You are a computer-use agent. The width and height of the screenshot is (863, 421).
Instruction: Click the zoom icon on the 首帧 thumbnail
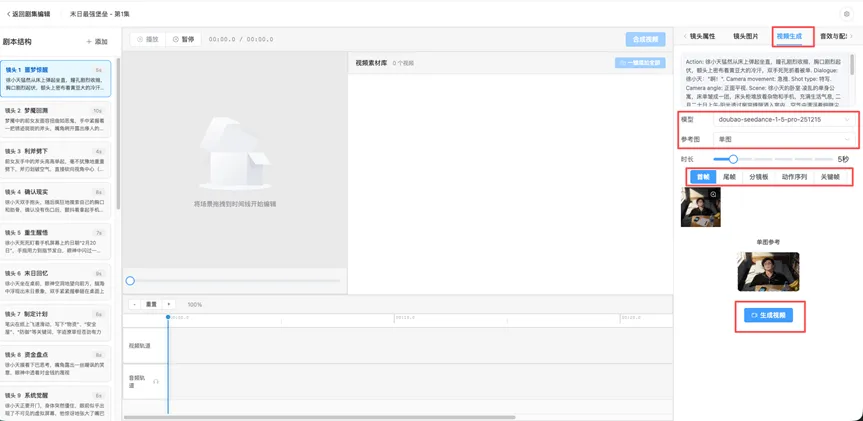tap(714, 194)
